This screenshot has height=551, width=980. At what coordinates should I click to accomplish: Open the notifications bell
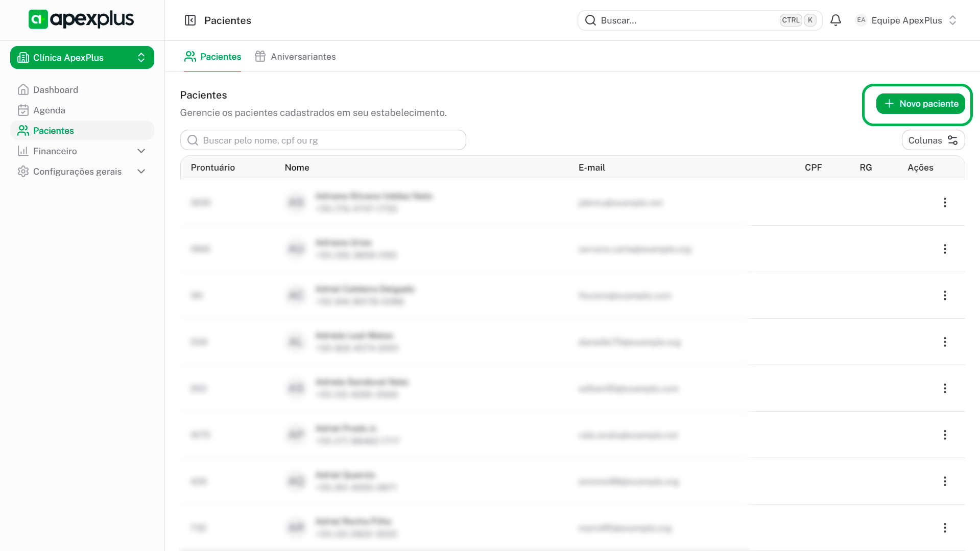835,20
